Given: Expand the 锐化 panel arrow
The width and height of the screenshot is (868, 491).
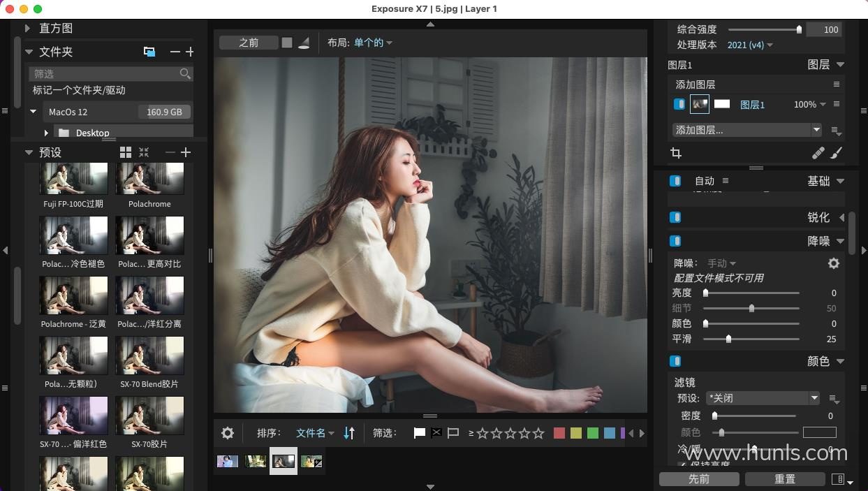Looking at the screenshot, I should (x=841, y=217).
